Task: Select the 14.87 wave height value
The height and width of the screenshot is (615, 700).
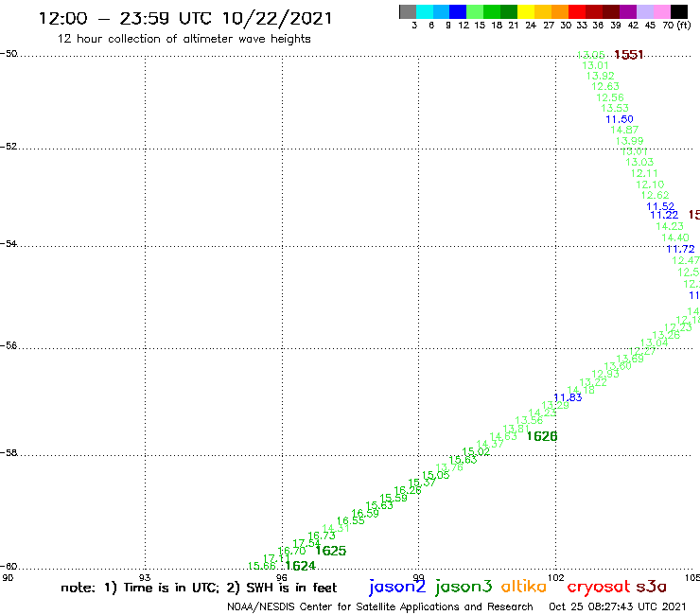Action: (624, 130)
